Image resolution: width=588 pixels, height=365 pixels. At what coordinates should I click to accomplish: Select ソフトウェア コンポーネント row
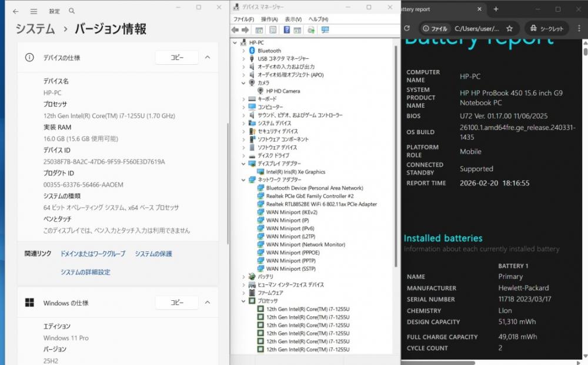283,140
